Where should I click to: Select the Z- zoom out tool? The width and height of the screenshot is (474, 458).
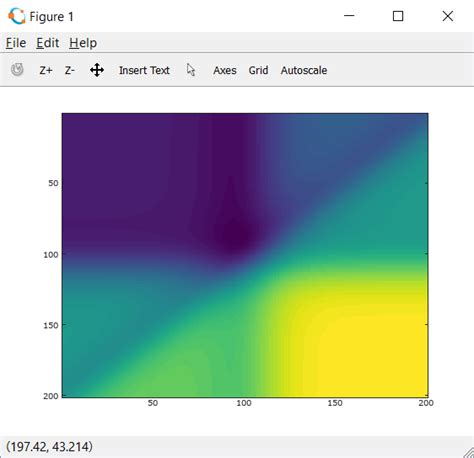(x=69, y=70)
